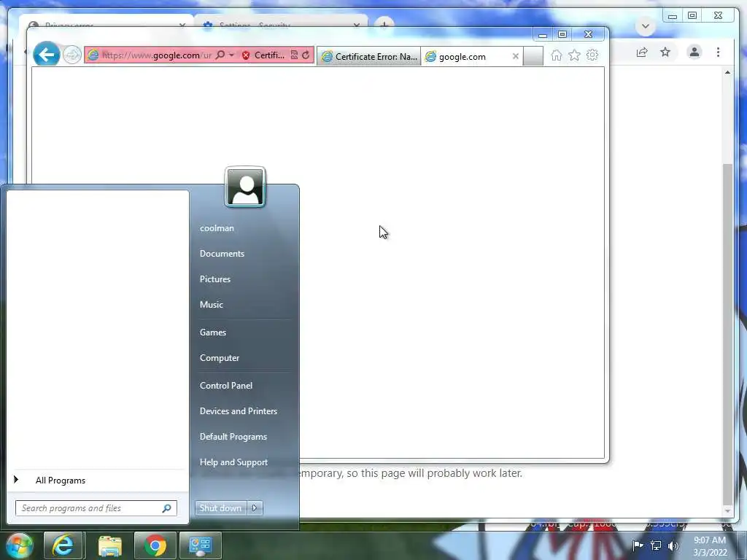Image resolution: width=747 pixels, height=560 pixels.
Task: Open Control Panel
Action: click(226, 385)
